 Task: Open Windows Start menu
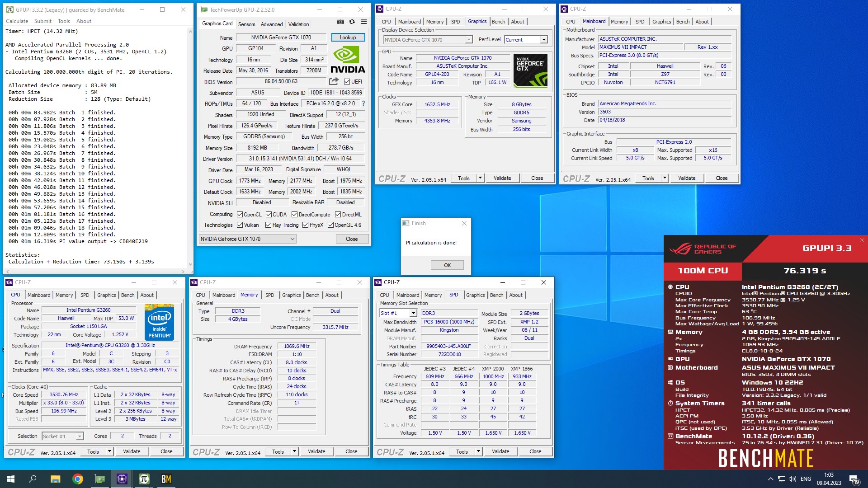click(x=11, y=479)
